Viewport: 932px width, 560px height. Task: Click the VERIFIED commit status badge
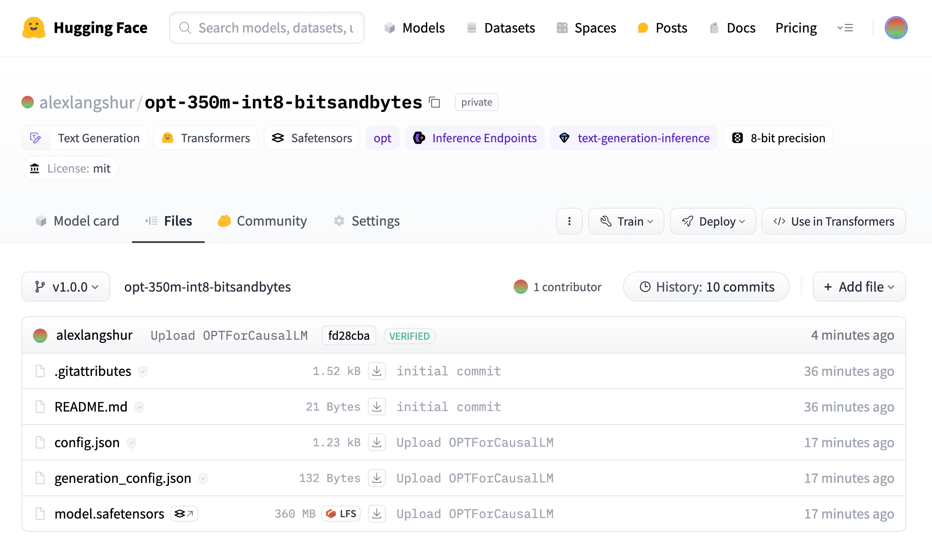409,335
